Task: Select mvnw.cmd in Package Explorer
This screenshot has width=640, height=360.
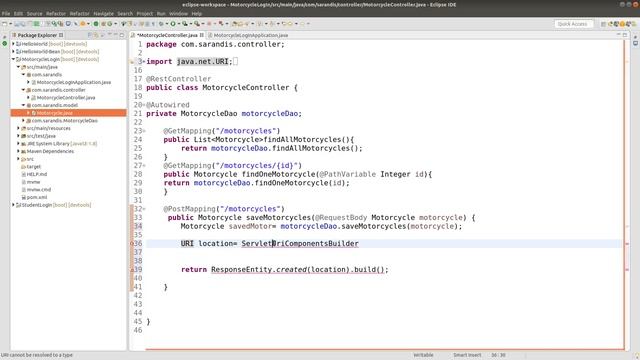Action: [x=38, y=190]
